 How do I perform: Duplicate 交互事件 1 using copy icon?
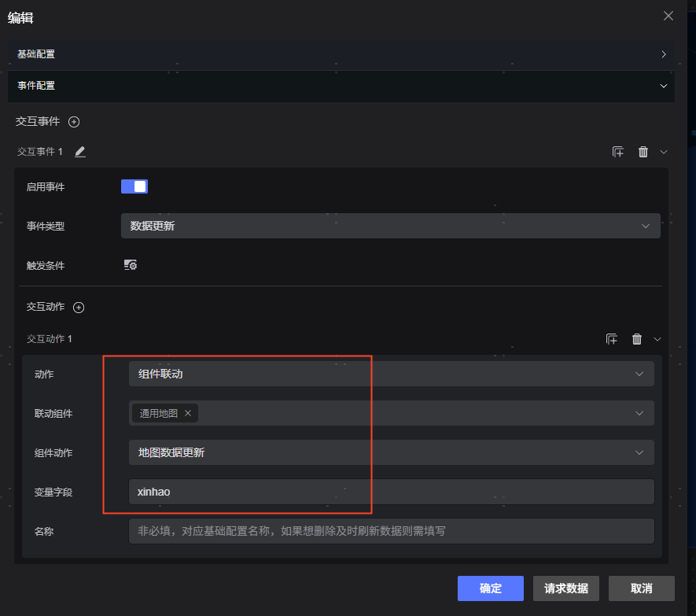pos(618,152)
